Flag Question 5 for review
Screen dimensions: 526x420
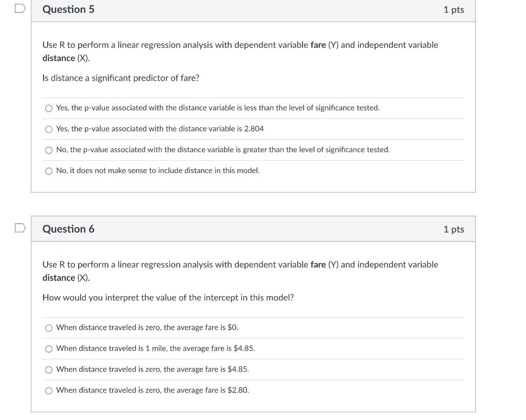click(x=20, y=8)
